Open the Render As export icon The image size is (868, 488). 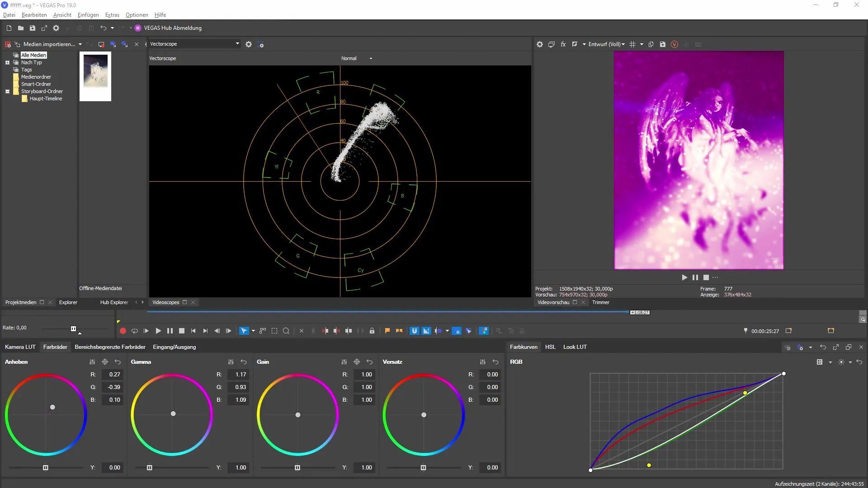(x=44, y=28)
